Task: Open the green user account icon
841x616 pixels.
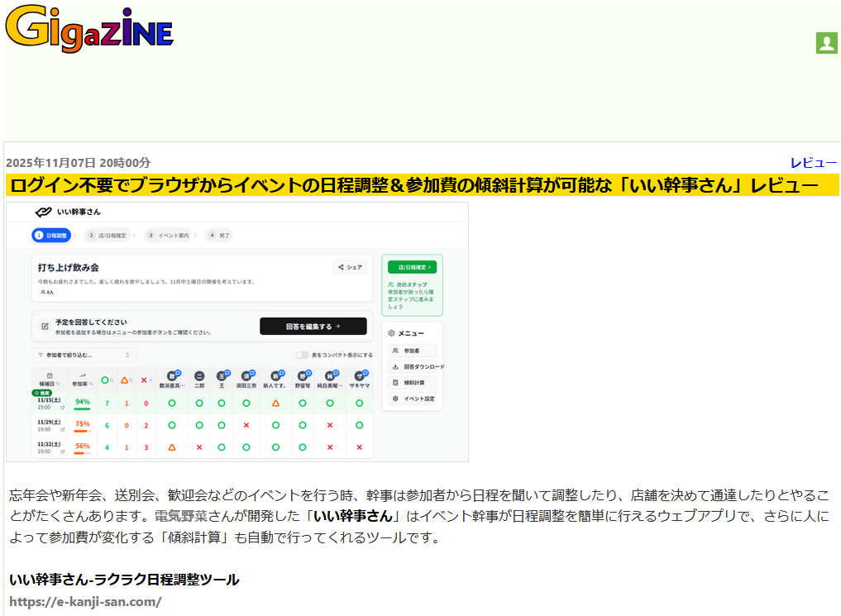Action: (826, 43)
